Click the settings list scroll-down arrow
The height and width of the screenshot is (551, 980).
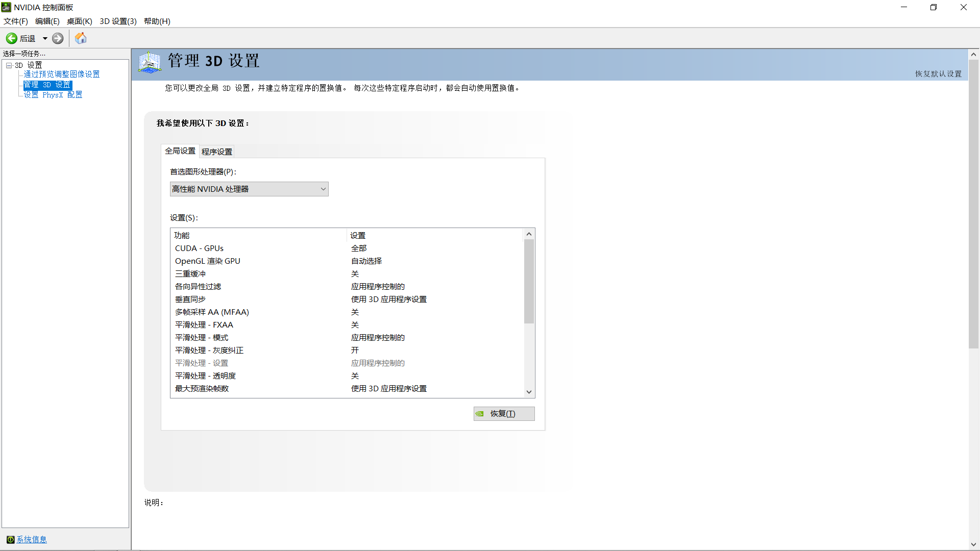point(529,392)
